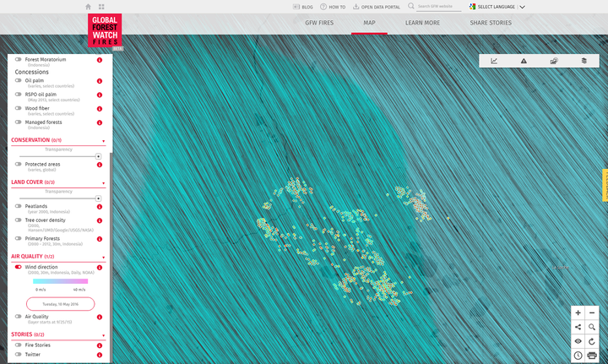Open the basemap layers stack icon
Screen dimensions: 608x364
[584, 61]
